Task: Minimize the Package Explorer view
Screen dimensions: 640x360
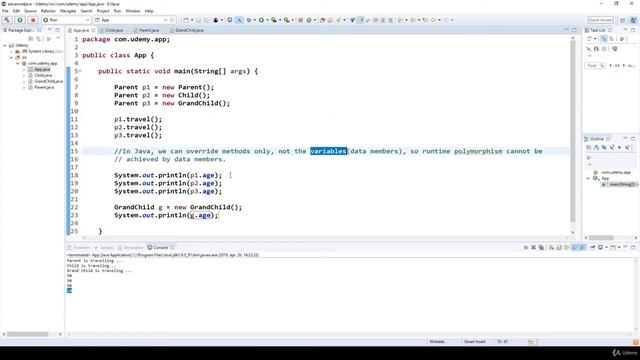Action: pos(49,30)
